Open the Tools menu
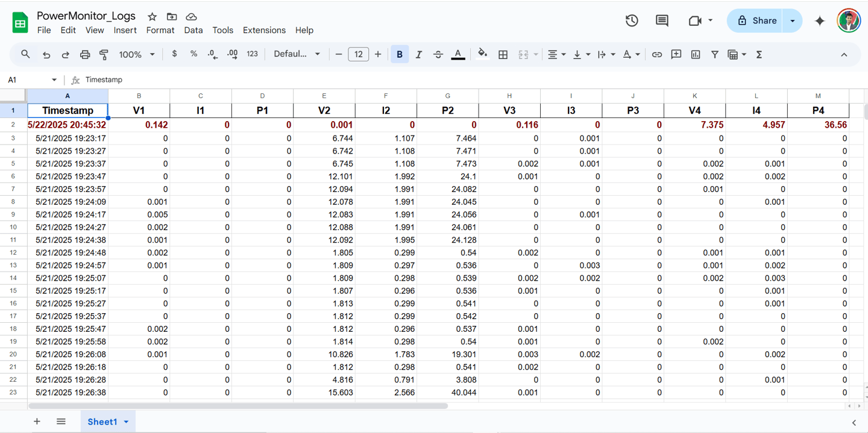This screenshot has width=868, height=433. pyautogui.click(x=223, y=30)
